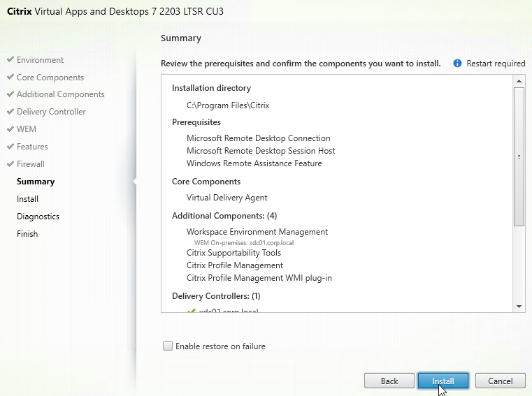Open the Firewall sidebar step
The height and width of the screenshot is (396, 532).
click(31, 164)
